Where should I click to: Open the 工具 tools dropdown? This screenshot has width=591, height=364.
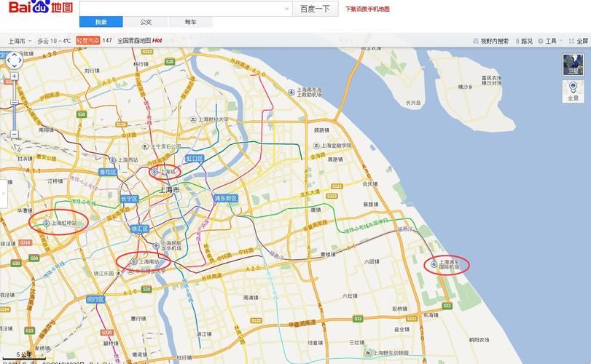[x=550, y=41]
